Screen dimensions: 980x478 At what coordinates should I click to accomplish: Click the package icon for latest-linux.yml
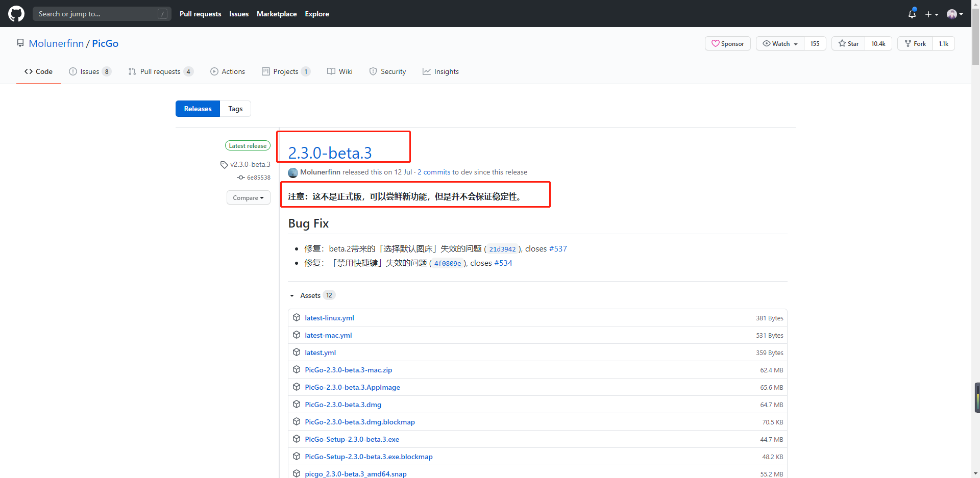(x=297, y=317)
